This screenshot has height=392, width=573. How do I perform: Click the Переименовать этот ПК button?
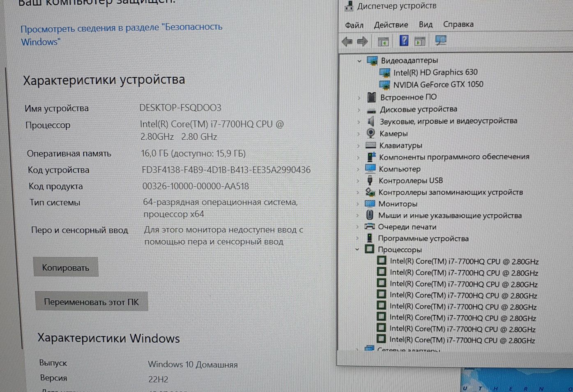91,302
